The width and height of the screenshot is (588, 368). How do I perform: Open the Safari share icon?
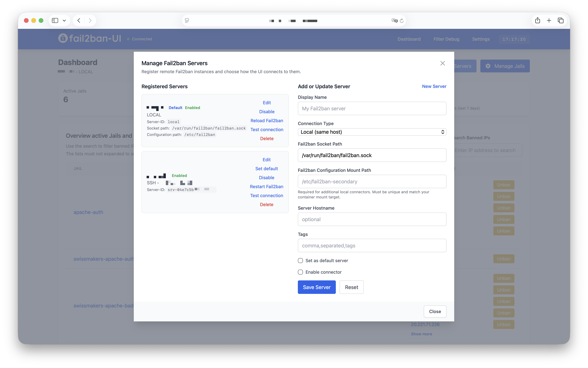pyautogui.click(x=538, y=20)
